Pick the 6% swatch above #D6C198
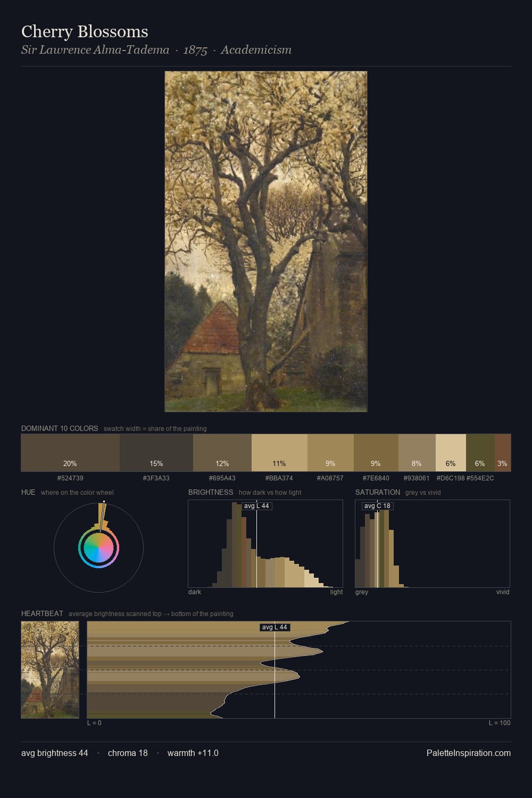Viewport: 532px width, 798px height. click(x=451, y=453)
